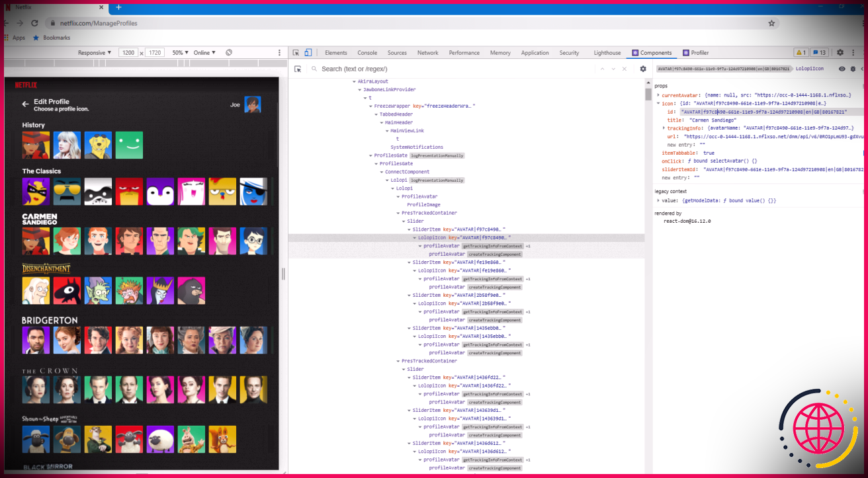This screenshot has width=868, height=478.
Task: Open a new browser tab with plus
Action: pyautogui.click(x=119, y=7)
